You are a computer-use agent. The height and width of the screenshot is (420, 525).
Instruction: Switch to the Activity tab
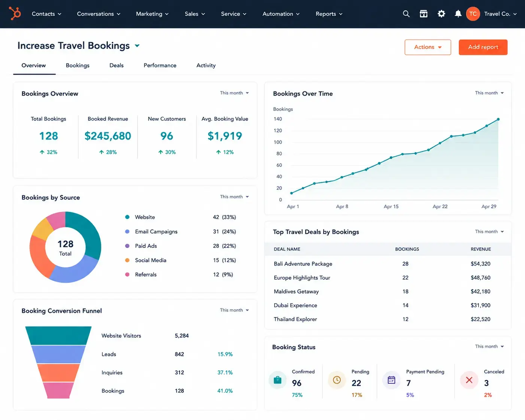[x=206, y=66]
